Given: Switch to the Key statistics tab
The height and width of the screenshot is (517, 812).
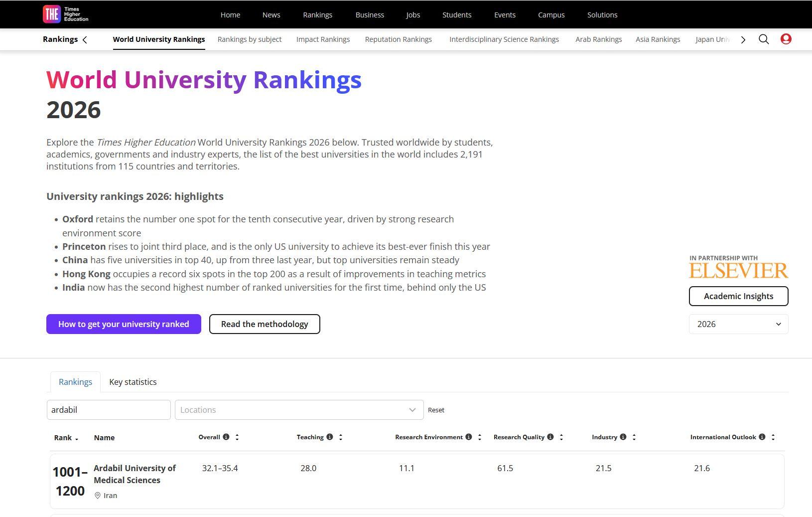Looking at the screenshot, I should point(133,382).
